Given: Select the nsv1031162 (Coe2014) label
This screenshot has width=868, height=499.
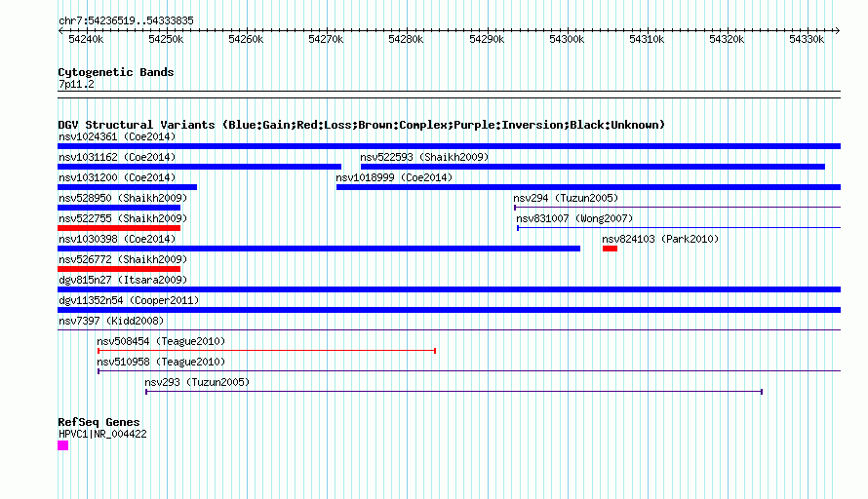Looking at the screenshot, I should click(117, 157).
